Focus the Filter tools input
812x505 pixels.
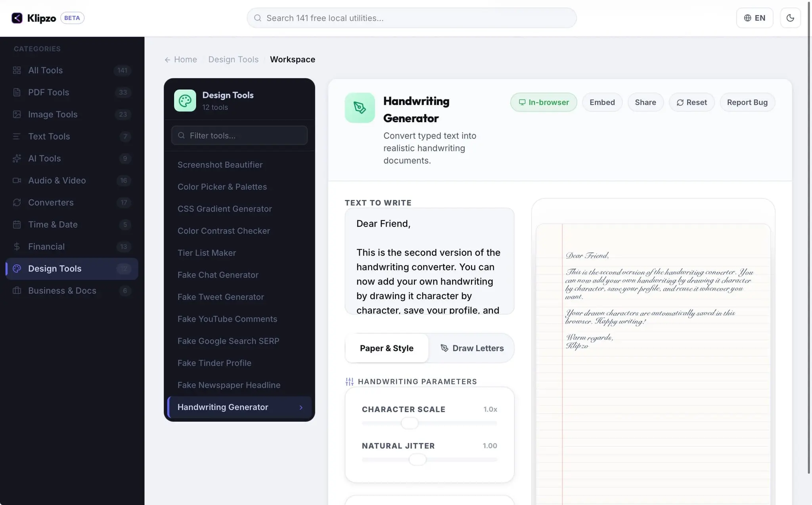tap(239, 135)
